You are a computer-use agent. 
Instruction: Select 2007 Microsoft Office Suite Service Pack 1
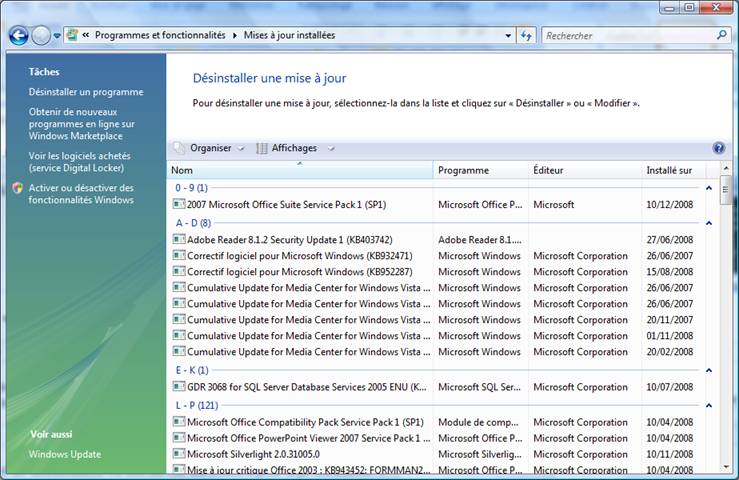coord(287,205)
